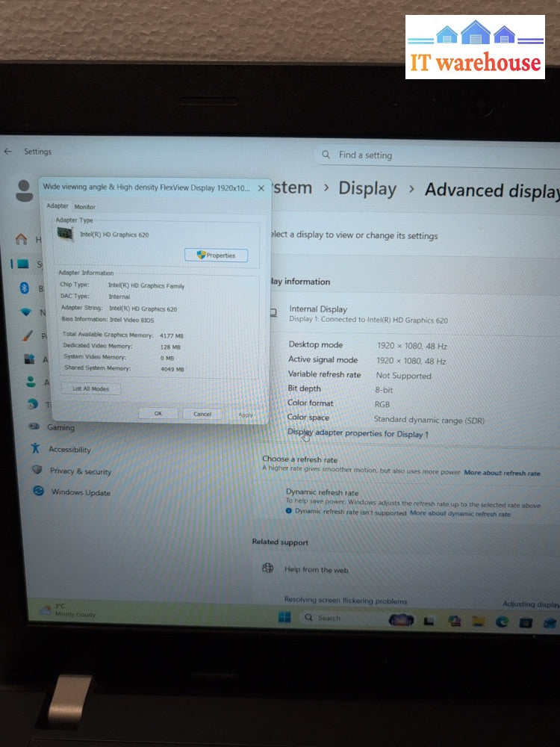This screenshot has width=560, height=747.
Task: Open Apps settings via apps icon
Action: click(x=30, y=359)
